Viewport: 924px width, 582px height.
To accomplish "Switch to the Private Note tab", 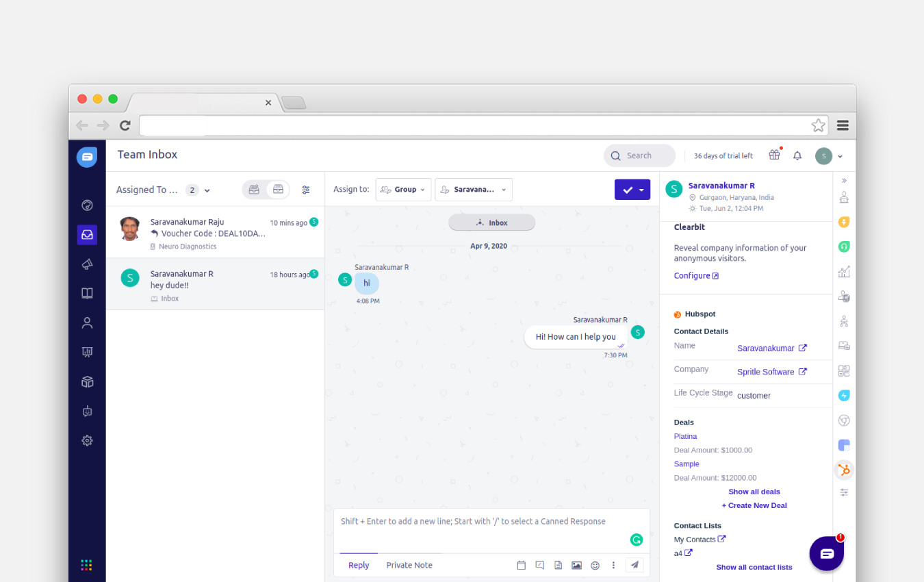I will point(409,565).
